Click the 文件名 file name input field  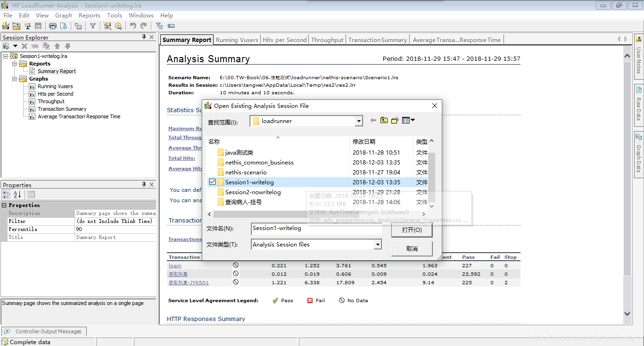click(x=316, y=228)
